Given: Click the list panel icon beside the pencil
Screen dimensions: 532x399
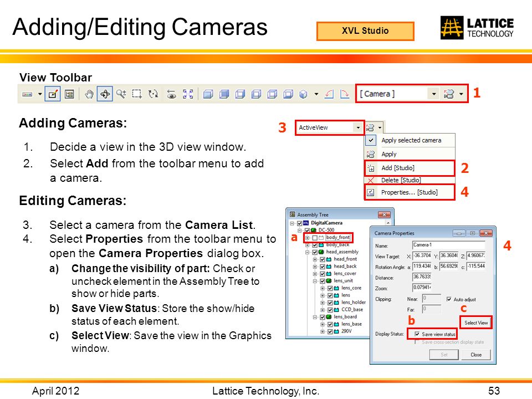Looking at the screenshot, I should (69, 94).
